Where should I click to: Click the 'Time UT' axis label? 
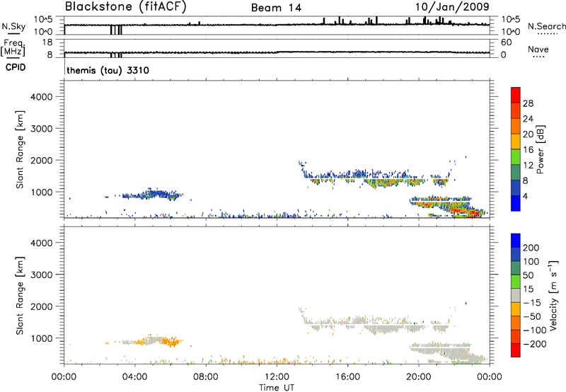click(277, 388)
